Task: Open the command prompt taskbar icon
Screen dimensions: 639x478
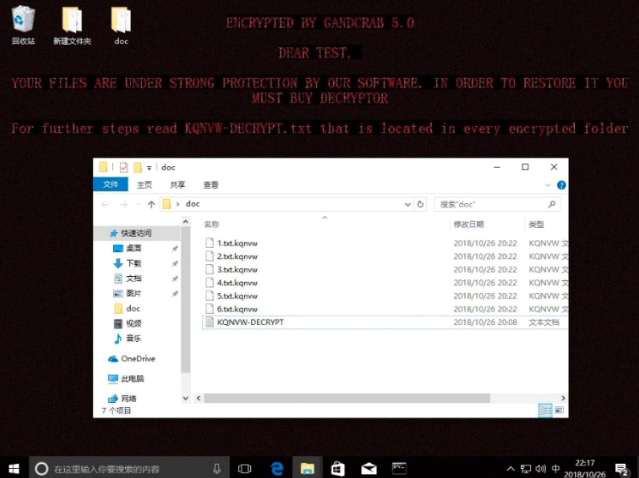Action: pos(399,468)
